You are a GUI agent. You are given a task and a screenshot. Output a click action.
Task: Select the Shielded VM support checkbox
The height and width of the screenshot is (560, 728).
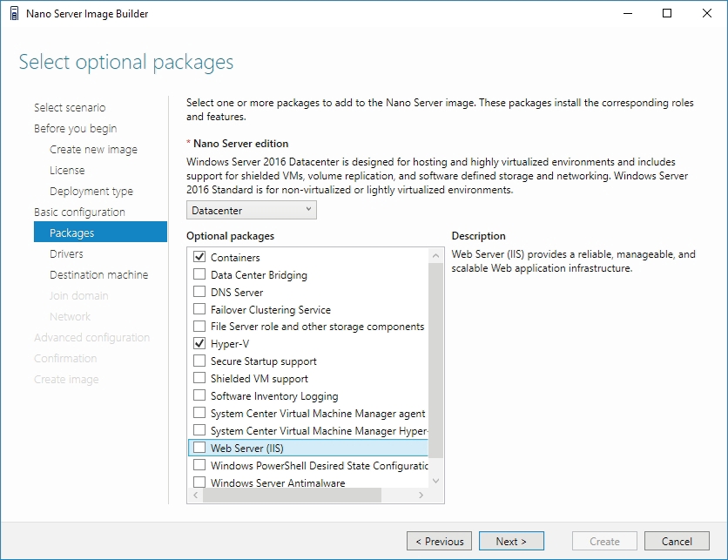pos(199,379)
